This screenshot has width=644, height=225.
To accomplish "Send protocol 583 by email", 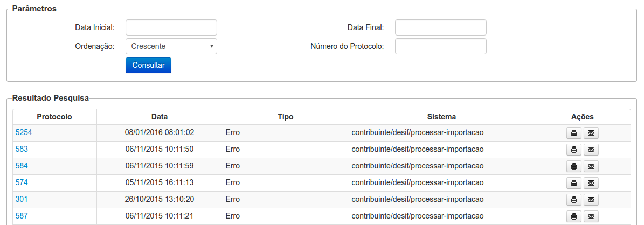I will (x=591, y=150).
